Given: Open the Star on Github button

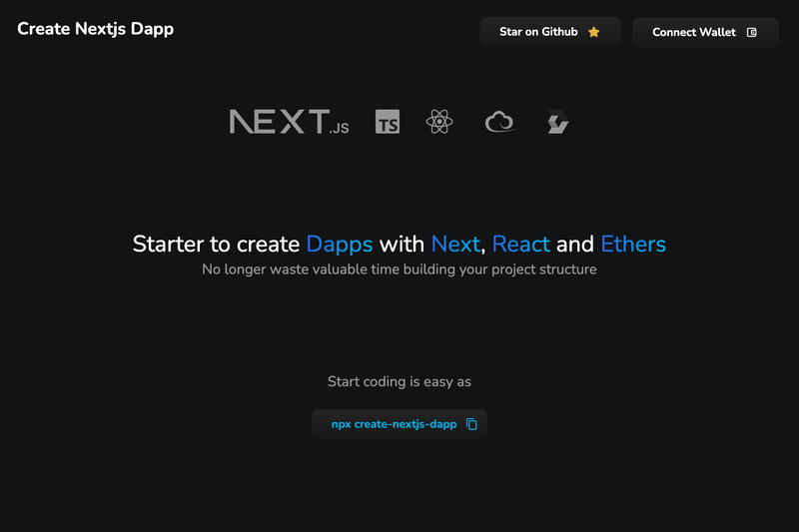Looking at the screenshot, I should click(550, 32).
